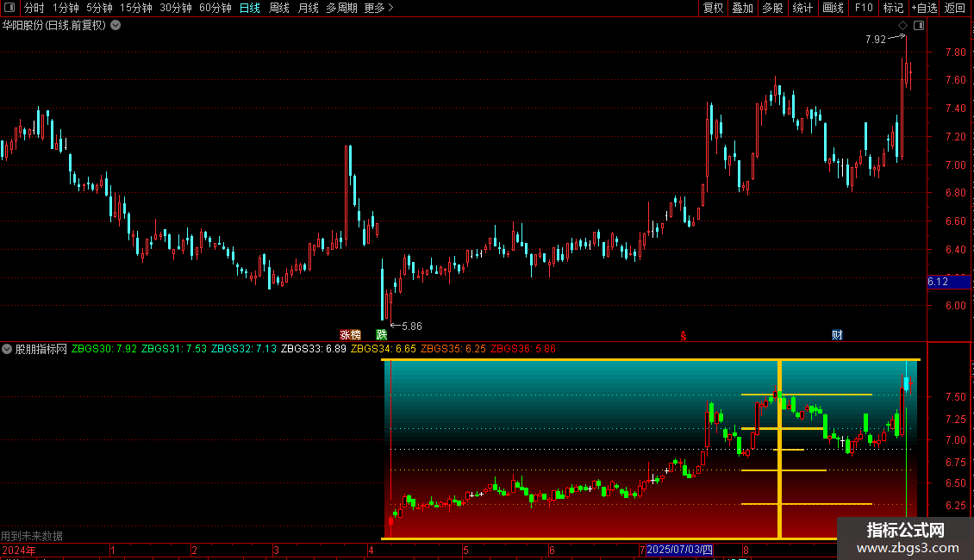This screenshot has width=974, height=560.
Task: Open the 画线 drawing tools
Action: pyautogui.click(x=833, y=8)
